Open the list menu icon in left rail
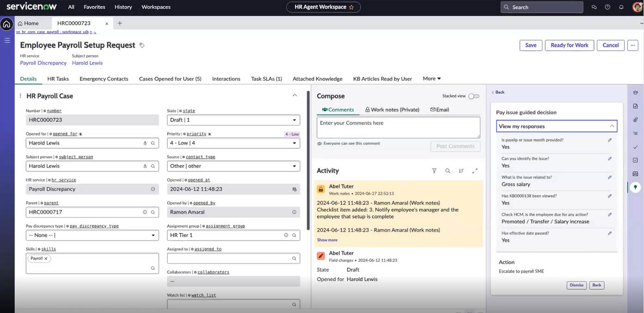The width and height of the screenshot is (644, 313). point(7,40)
